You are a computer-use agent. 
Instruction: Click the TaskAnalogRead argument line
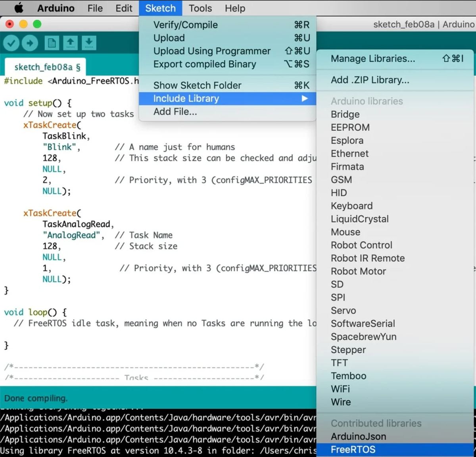pyautogui.click(x=78, y=224)
